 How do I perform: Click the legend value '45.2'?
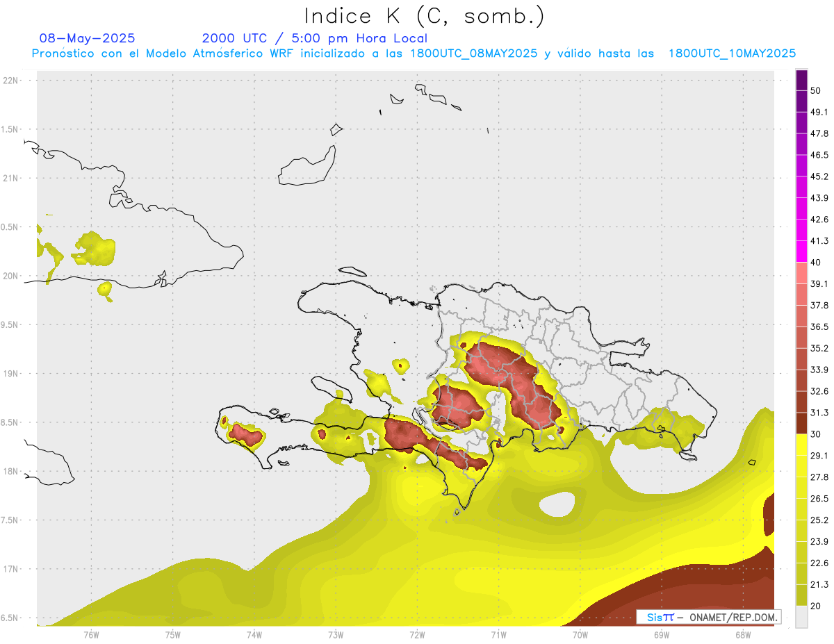(819, 176)
